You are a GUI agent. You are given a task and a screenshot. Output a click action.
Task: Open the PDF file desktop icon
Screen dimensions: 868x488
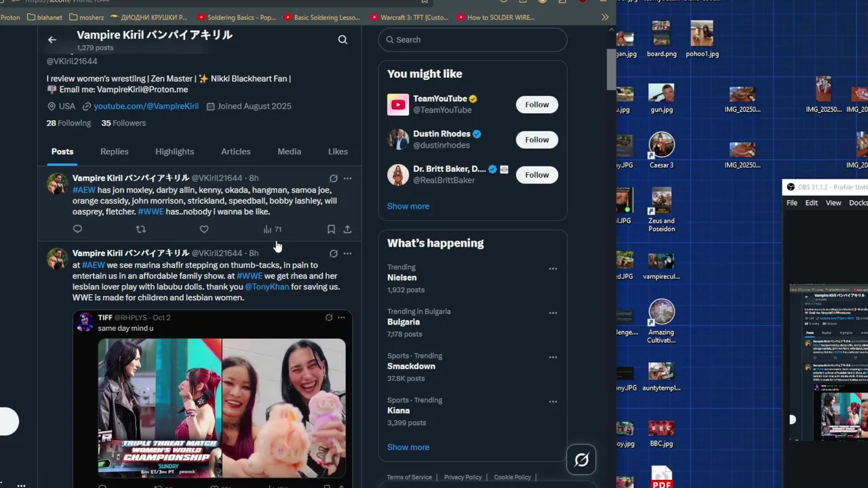coord(661,477)
